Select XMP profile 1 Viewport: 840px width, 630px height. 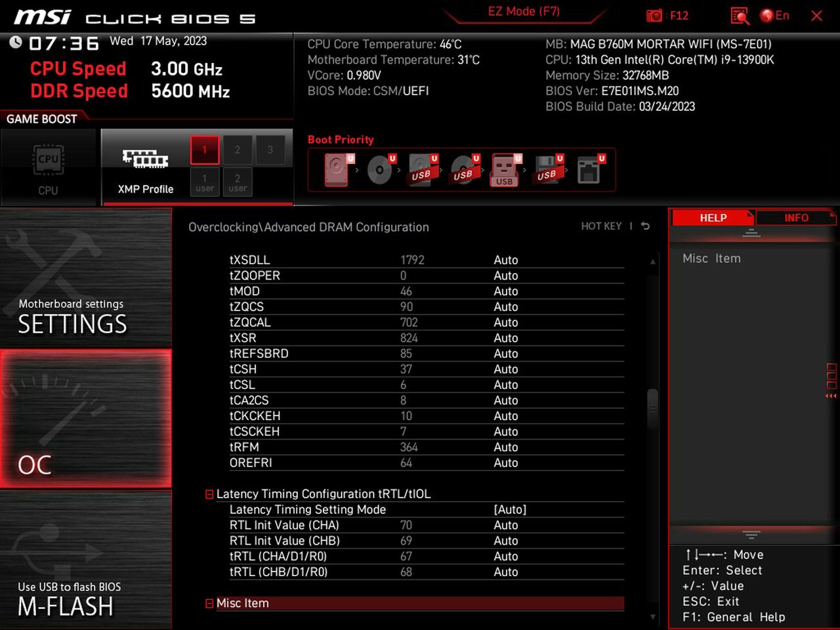pos(205,150)
